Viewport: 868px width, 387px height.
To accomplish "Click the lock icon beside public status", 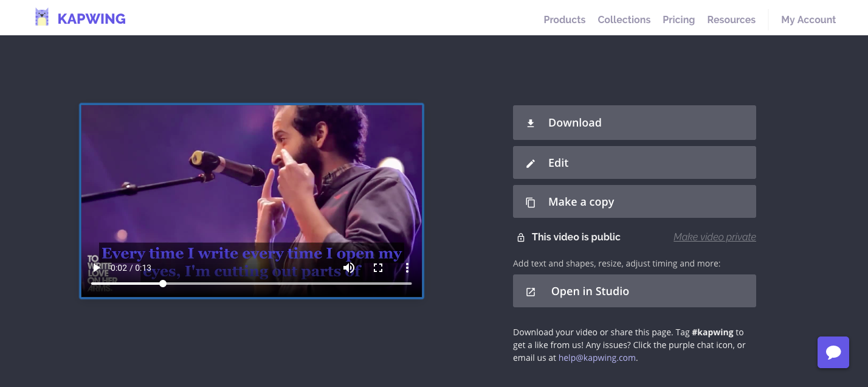I will click(x=521, y=237).
